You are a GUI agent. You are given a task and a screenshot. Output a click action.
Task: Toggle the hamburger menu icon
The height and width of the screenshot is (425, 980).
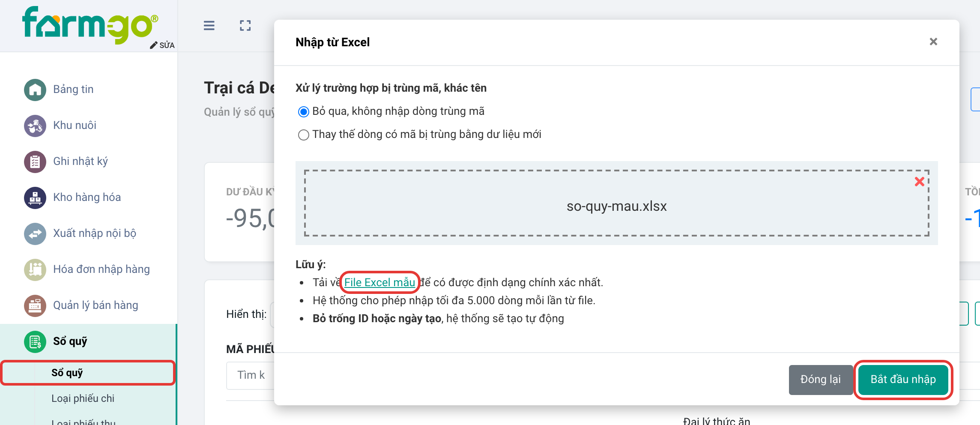(x=209, y=26)
